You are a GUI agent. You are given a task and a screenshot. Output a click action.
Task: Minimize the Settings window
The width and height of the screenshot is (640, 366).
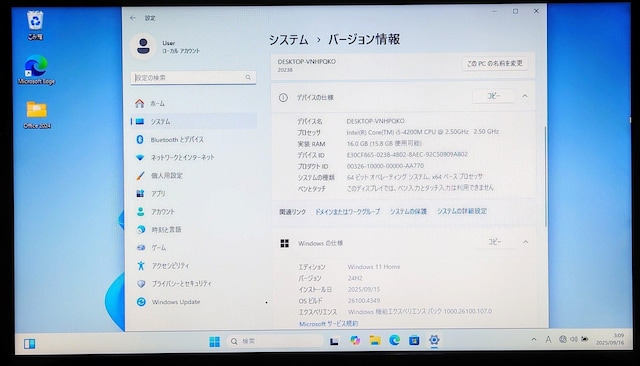(494, 11)
